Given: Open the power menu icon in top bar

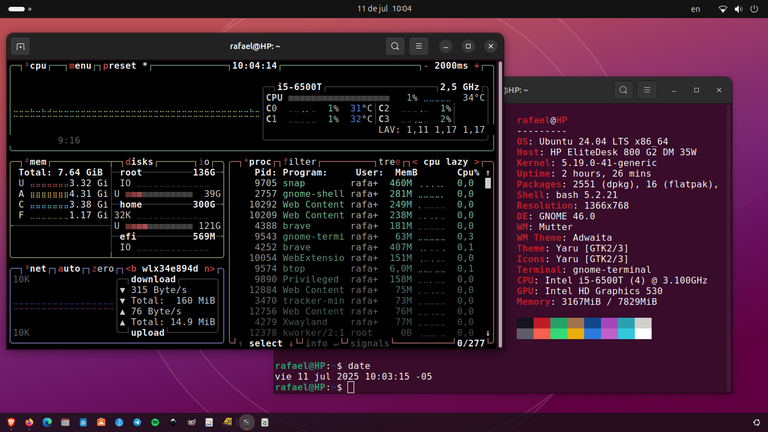Looking at the screenshot, I should click(x=754, y=9).
